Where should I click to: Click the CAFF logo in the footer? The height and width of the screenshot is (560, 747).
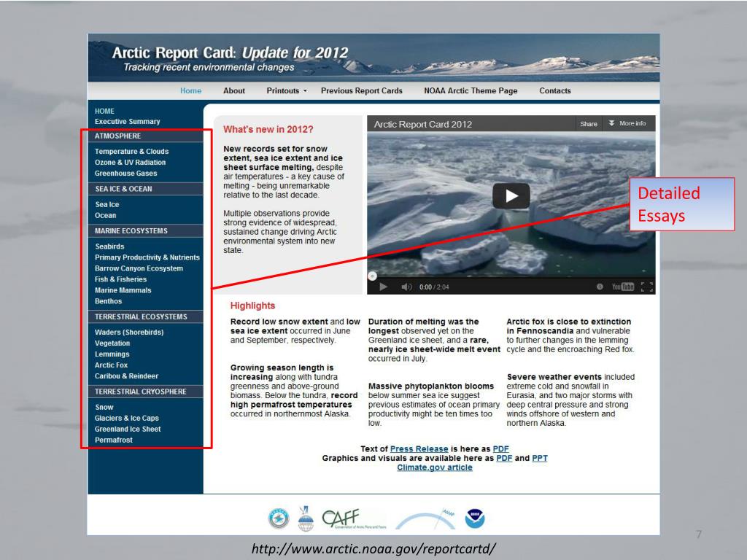[353, 518]
